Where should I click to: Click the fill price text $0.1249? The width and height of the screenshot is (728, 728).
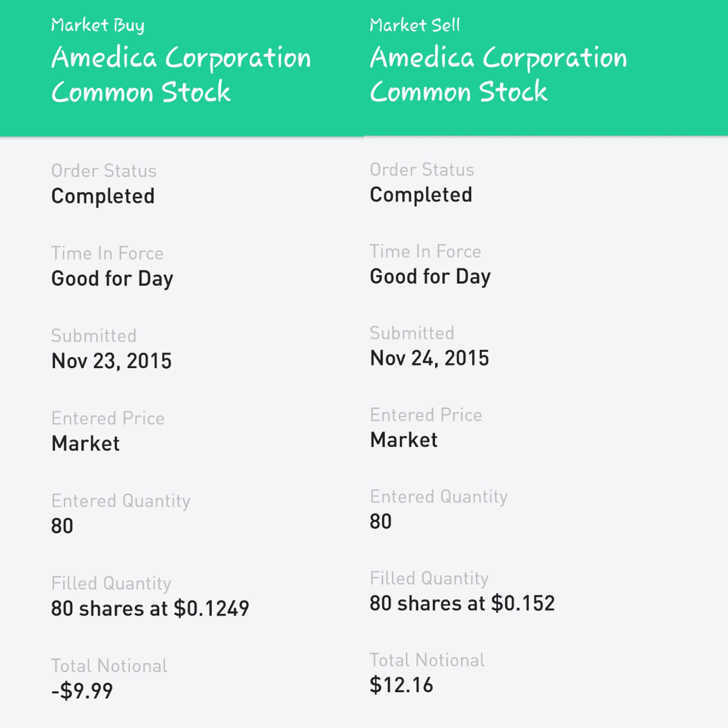[211, 608]
